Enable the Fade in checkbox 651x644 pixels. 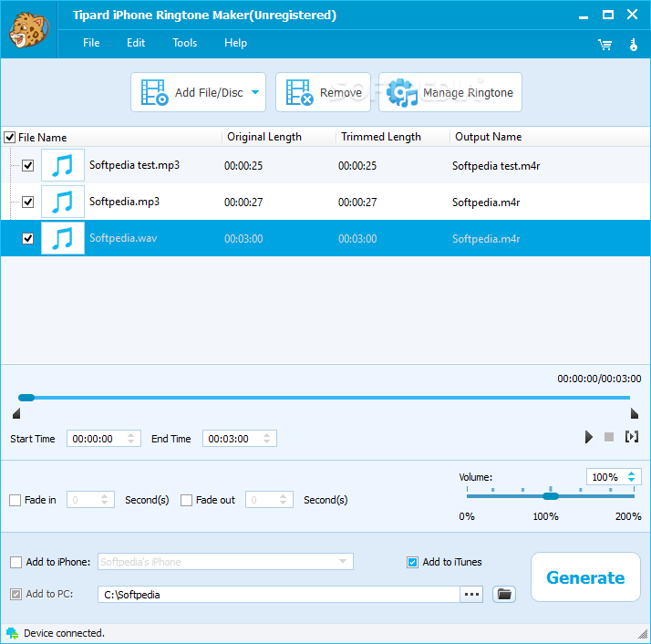pos(15,500)
